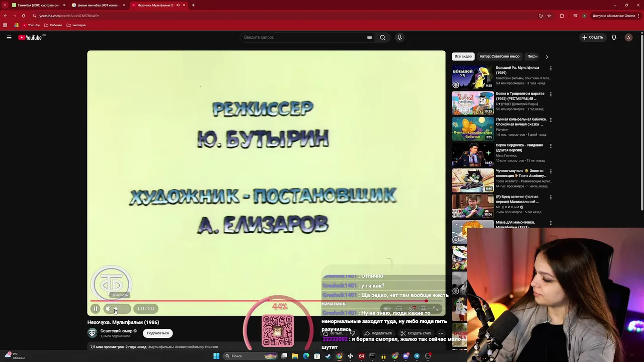Select the Автор: Советский юмор chip

pyautogui.click(x=499, y=56)
